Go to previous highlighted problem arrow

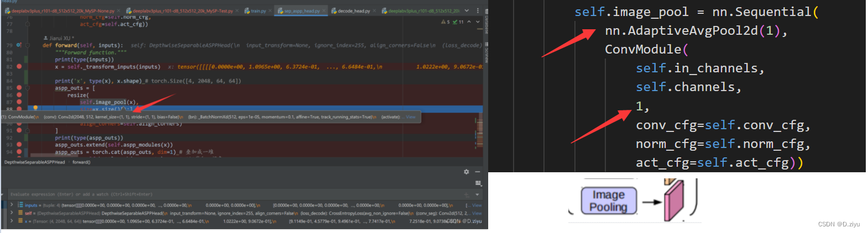click(x=469, y=22)
